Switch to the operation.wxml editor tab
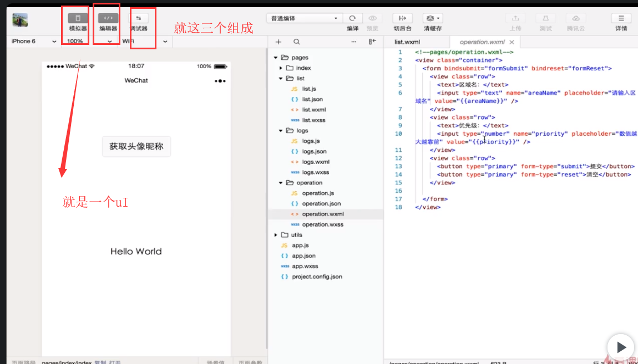The height and width of the screenshot is (364, 638). tap(482, 42)
